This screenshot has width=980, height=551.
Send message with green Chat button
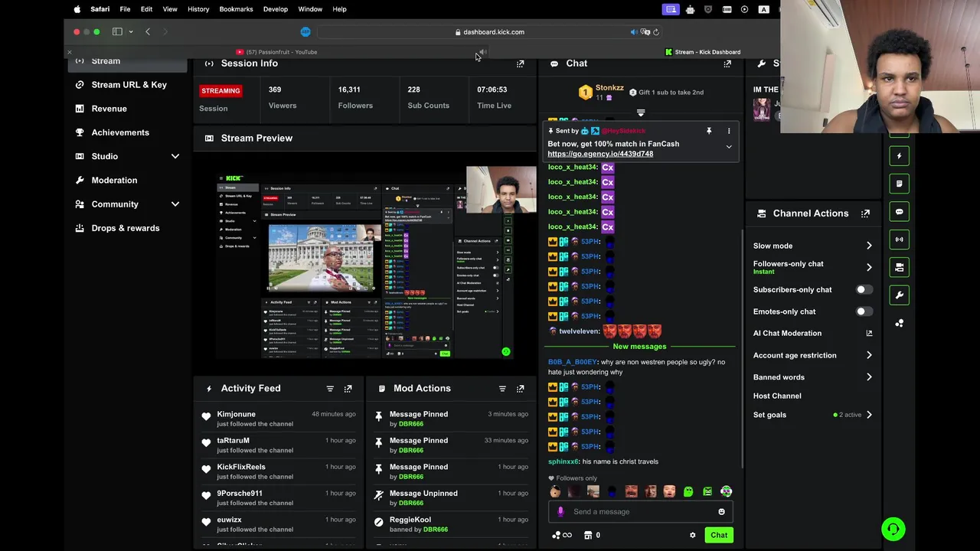point(719,536)
